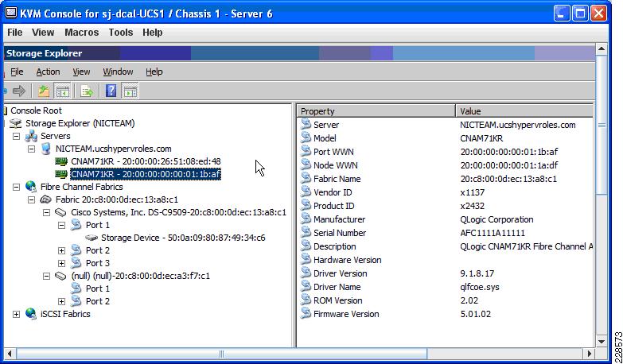The height and width of the screenshot is (364, 623).
Task: Click the forward arrow toolbar icon
Action: 18,91
